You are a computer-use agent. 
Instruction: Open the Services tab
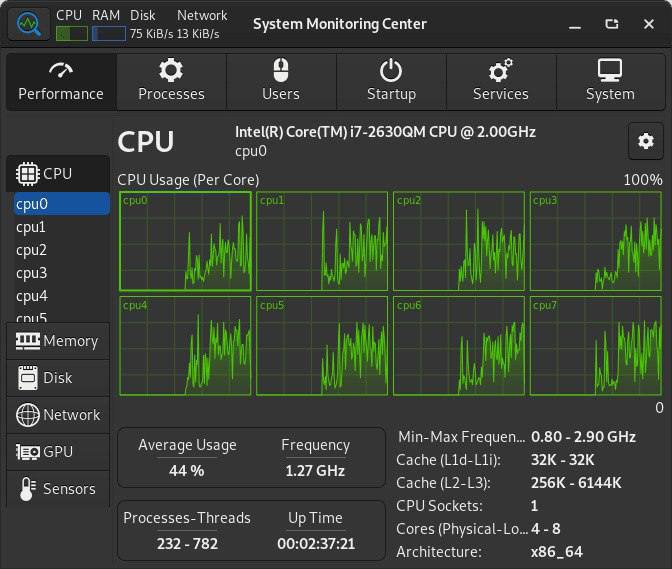pyautogui.click(x=501, y=82)
